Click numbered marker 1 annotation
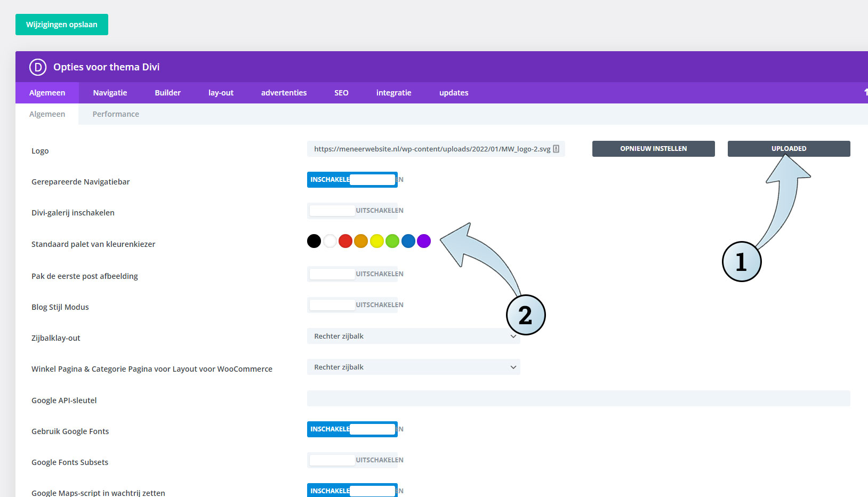The image size is (868, 497). (741, 262)
